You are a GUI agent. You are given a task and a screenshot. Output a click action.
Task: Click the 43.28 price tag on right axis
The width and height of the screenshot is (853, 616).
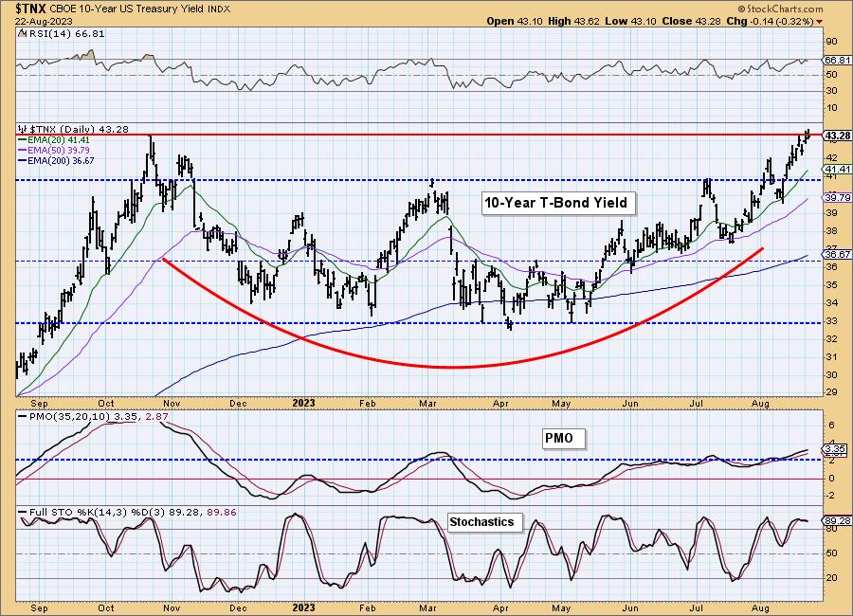[x=837, y=136]
